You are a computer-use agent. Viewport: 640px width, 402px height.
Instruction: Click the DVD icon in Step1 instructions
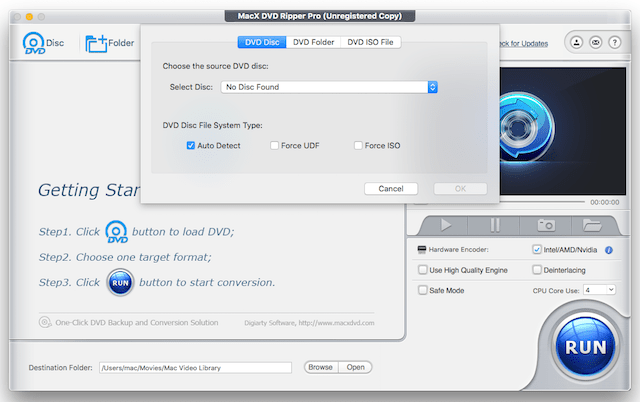coord(116,231)
